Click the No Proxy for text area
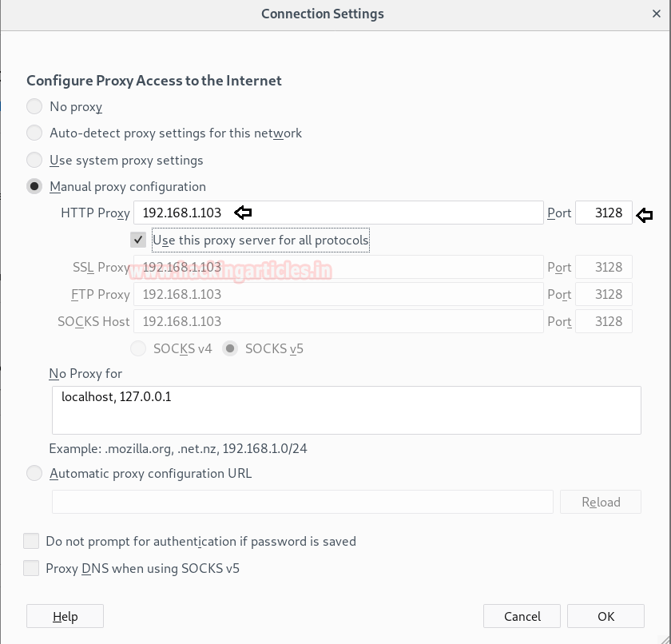Screen dimensions: 671x644 [x=346, y=411]
